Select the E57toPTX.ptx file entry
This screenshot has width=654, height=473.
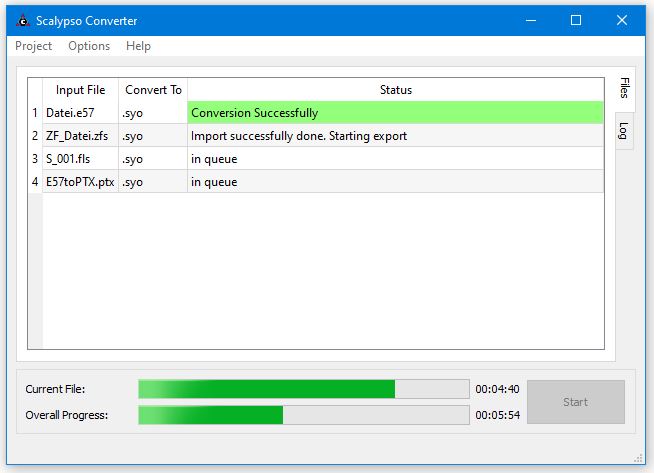[x=80, y=182]
